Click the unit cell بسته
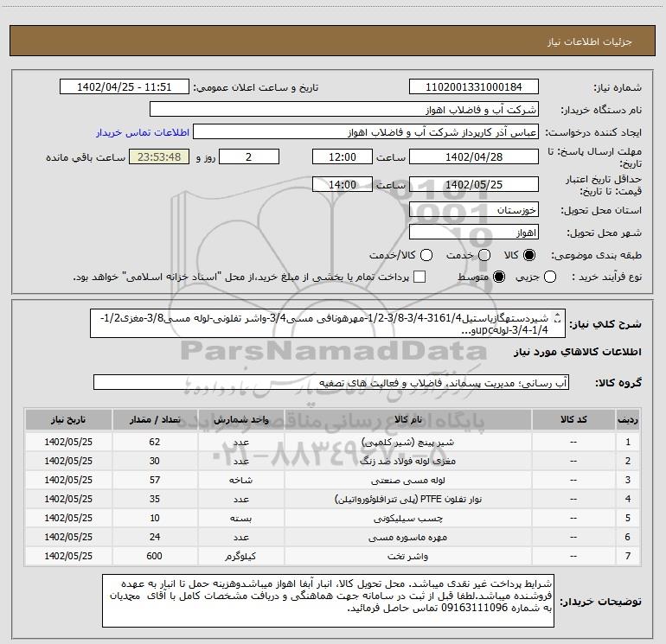The width and height of the screenshot is (666, 644). click(x=240, y=518)
